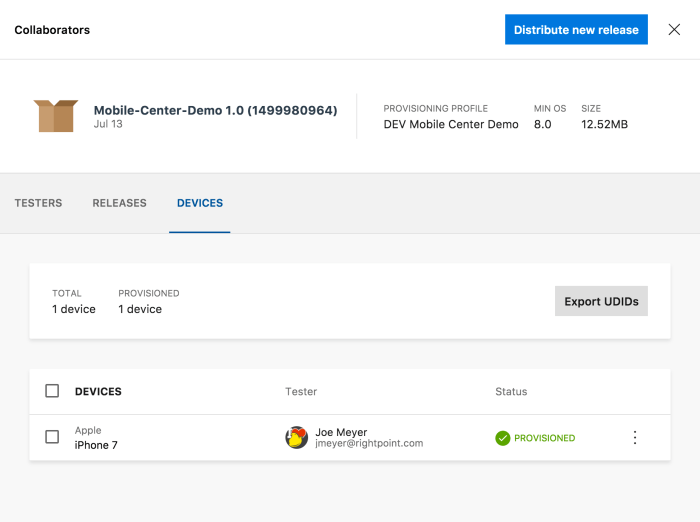Click the Tester column header
Image resolution: width=700 pixels, height=522 pixels.
click(301, 392)
